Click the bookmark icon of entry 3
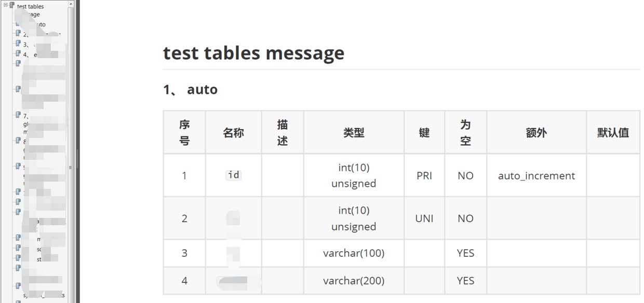The height and width of the screenshot is (303, 644). (x=18, y=44)
